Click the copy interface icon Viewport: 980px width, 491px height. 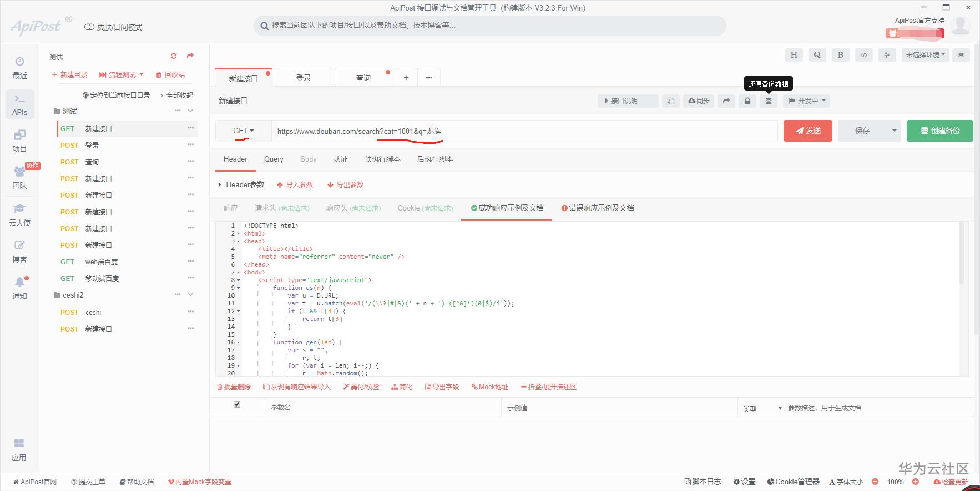[671, 101]
